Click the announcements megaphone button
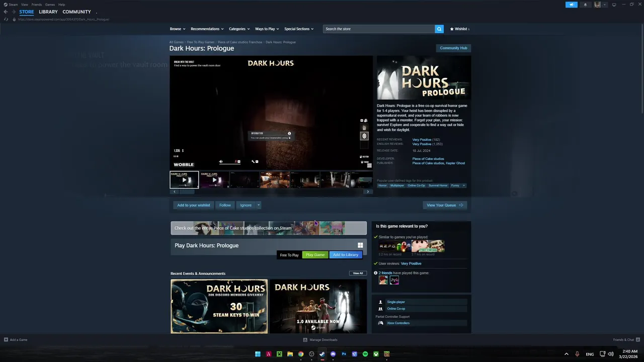Viewport: 644px width, 362px height. 571,5
